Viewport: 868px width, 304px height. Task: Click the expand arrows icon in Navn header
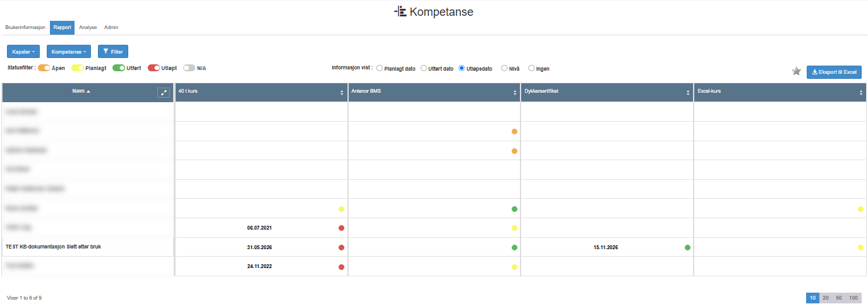164,92
